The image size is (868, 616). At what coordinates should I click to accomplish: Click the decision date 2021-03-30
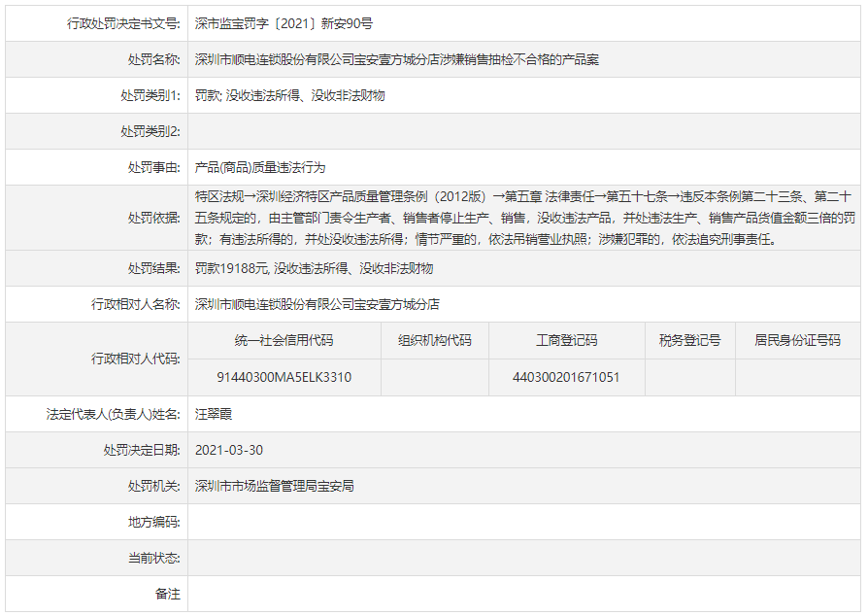click(229, 451)
